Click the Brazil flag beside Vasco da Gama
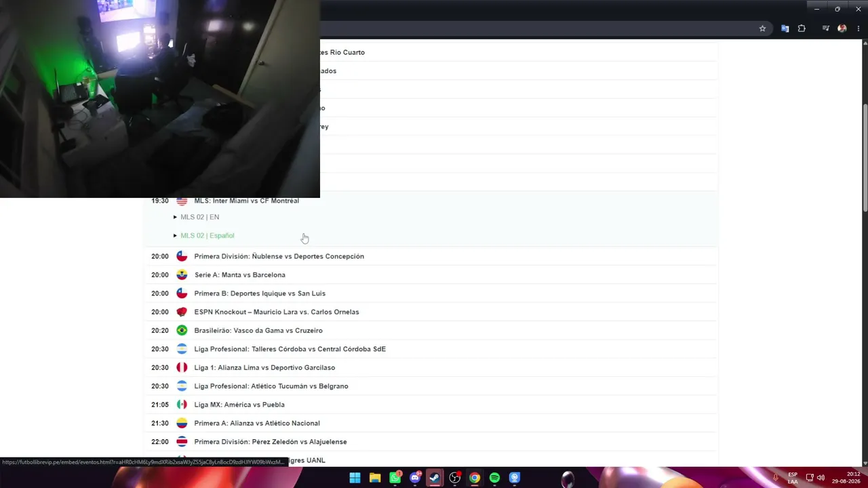 coord(182,330)
